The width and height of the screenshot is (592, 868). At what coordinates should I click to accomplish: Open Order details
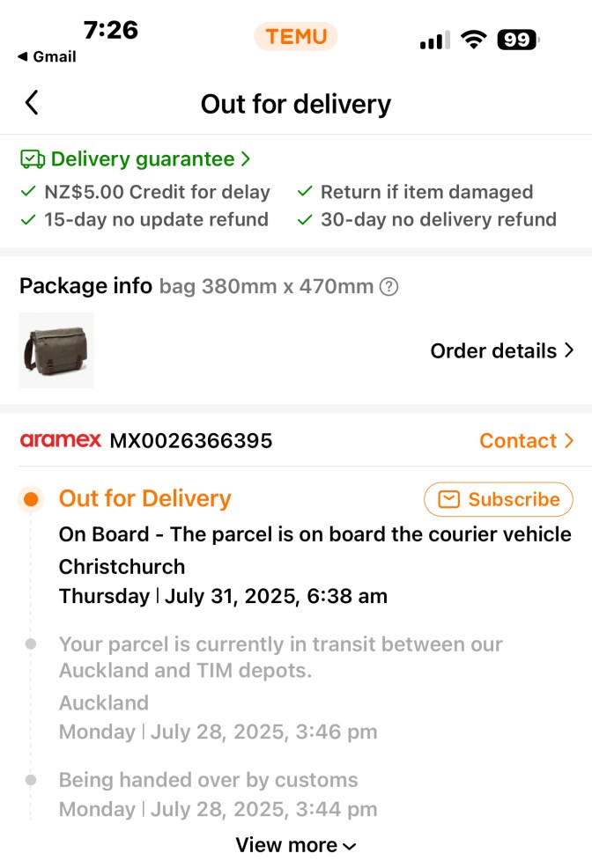click(x=501, y=350)
